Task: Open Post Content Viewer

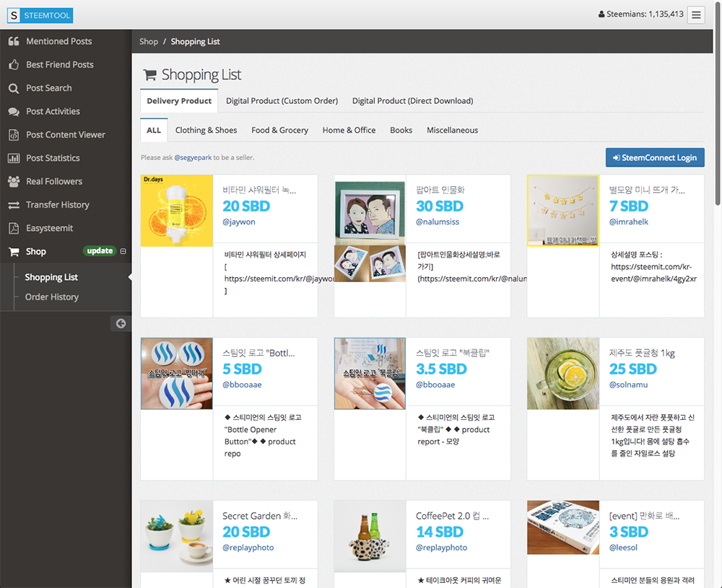Action: [x=66, y=135]
